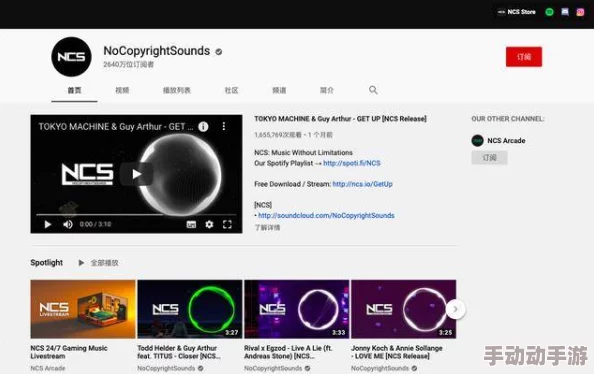The image size is (594, 374).
Task: Open the NCS Store banner link
Action: point(517,12)
